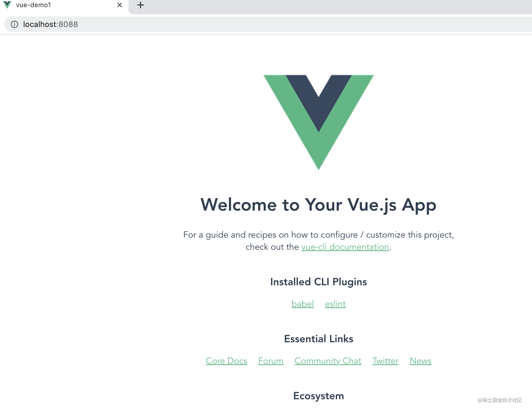Open the vue-cli documentation link

(x=345, y=247)
